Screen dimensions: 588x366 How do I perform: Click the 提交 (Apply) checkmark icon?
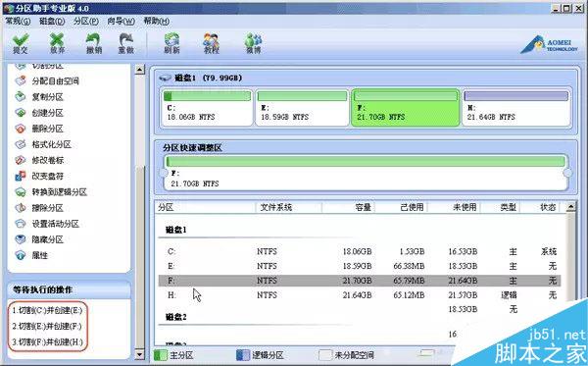pos(21,43)
